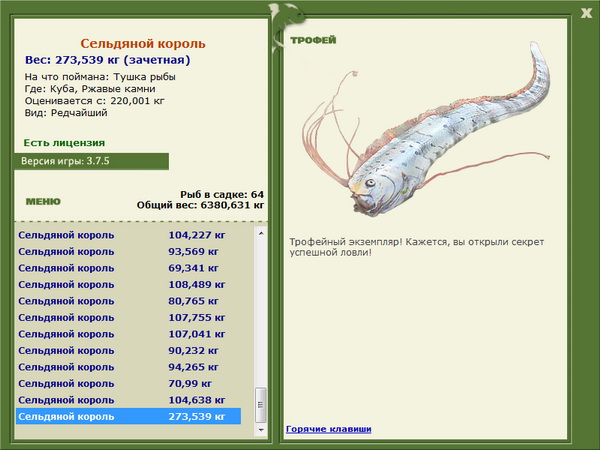
Task: Click the fish list scrollbar thumb
Action: pos(261,404)
